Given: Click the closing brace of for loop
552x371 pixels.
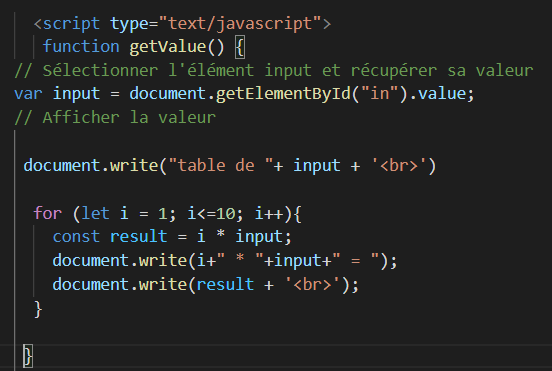Looking at the screenshot, I should [x=38, y=309].
